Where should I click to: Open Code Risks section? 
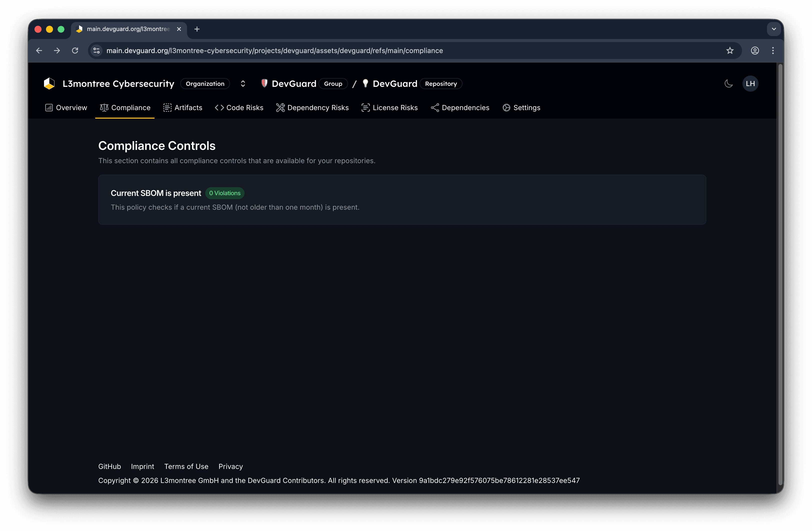tap(239, 108)
